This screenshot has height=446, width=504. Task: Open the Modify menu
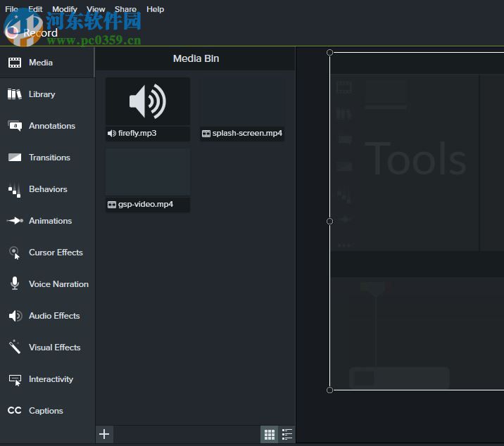pos(65,9)
